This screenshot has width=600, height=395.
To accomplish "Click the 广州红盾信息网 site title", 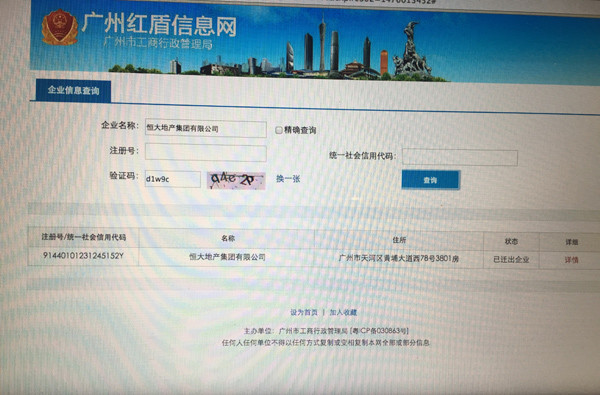I will (x=159, y=25).
